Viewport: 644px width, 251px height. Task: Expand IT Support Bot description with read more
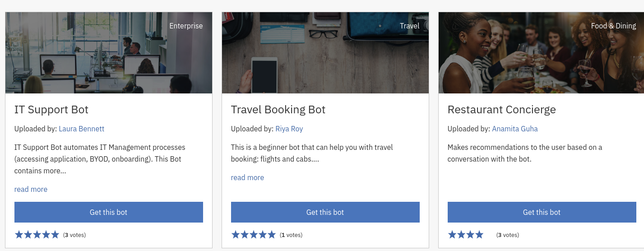pos(31,189)
